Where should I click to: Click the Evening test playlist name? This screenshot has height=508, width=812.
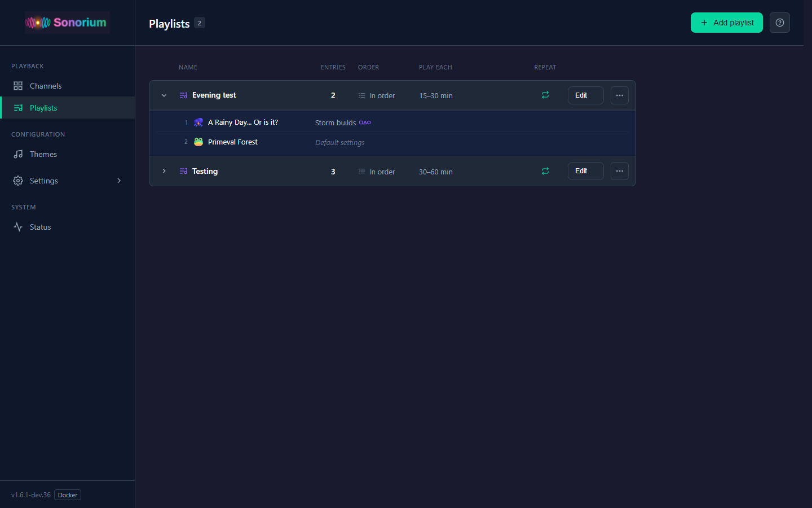pyautogui.click(x=214, y=95)
